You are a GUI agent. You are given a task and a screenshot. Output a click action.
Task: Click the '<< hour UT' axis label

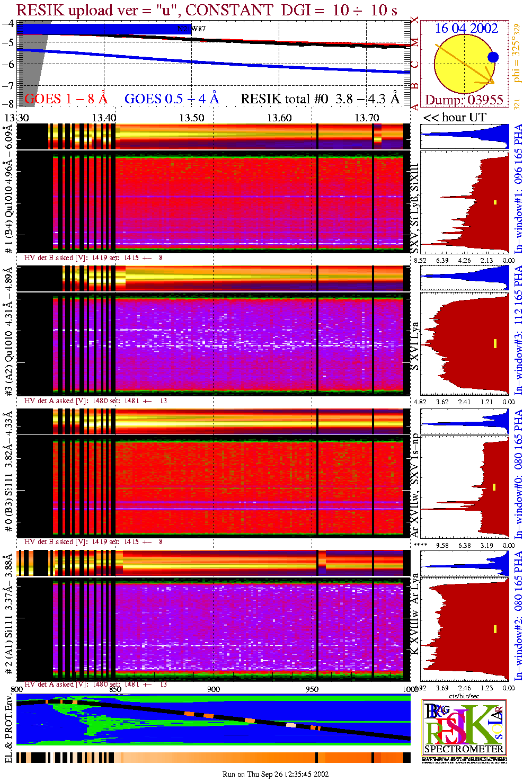(455, 118)
